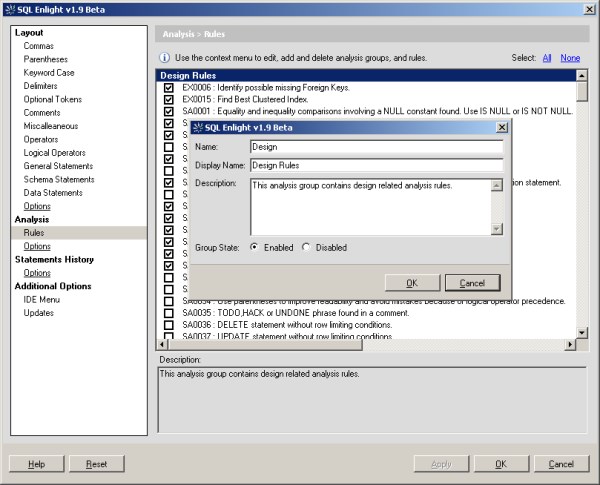Image resolution: width=600 pixels, height=485 pixels.
Task: Select the Enabled group state radio button
Action: pos(254,247)
